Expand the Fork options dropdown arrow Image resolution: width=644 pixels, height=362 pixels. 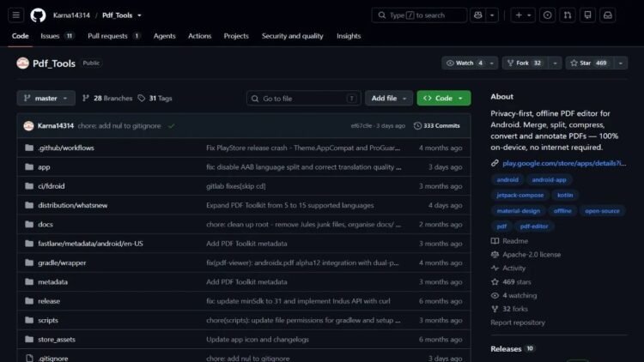tap(555, 63)
